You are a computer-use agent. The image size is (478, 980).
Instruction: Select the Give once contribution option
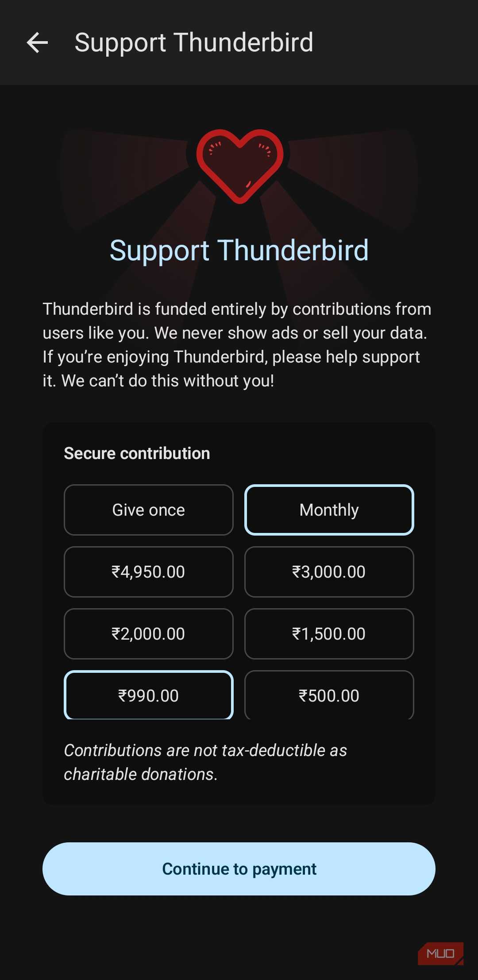click(x=148, y=509)
